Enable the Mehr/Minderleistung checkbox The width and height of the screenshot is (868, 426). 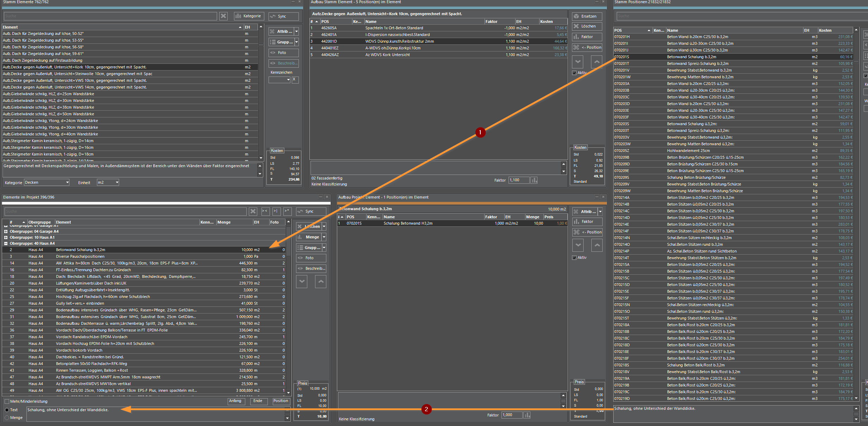coord(7,401)
